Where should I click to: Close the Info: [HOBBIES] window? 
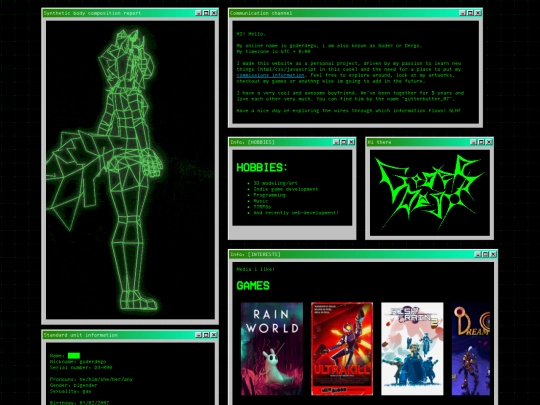tap(351, 142)
